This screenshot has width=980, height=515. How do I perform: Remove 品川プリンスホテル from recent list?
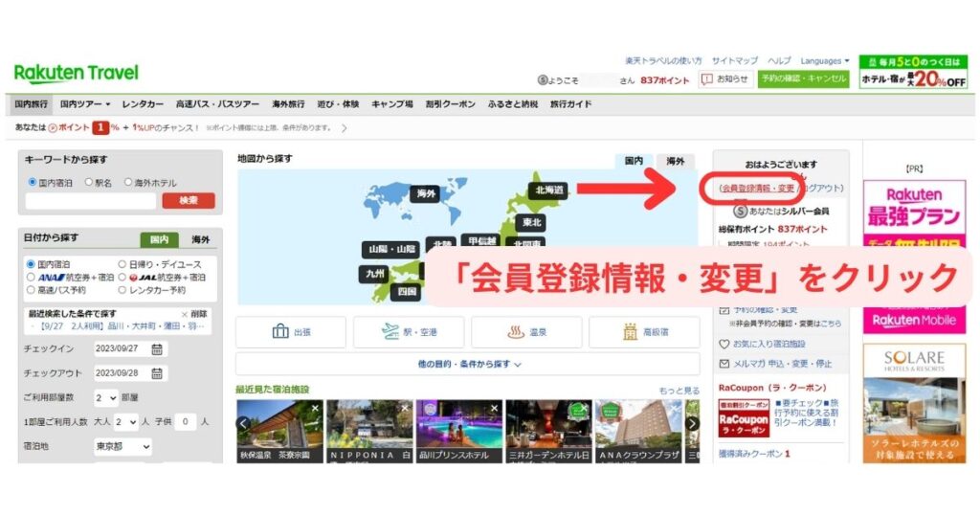click(x=495, y=408)
